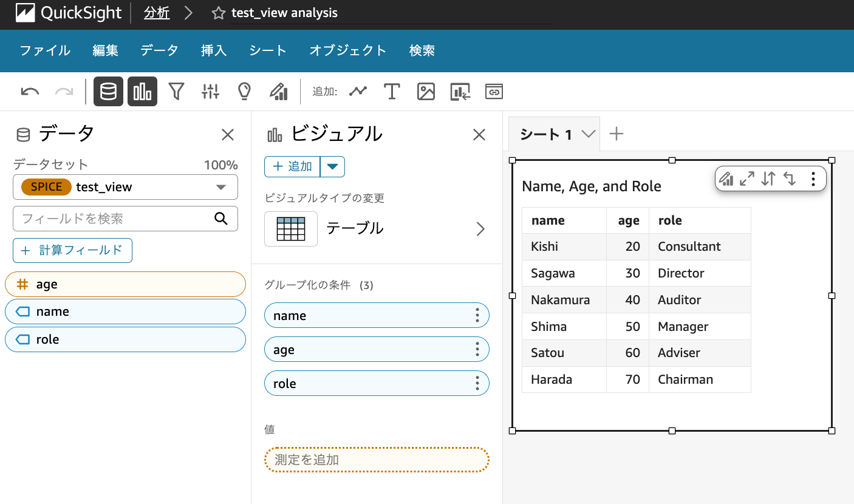Select the age field in data pane
Image resolution: width=854 pixels, height=504 pixels.
click(125, 284)
